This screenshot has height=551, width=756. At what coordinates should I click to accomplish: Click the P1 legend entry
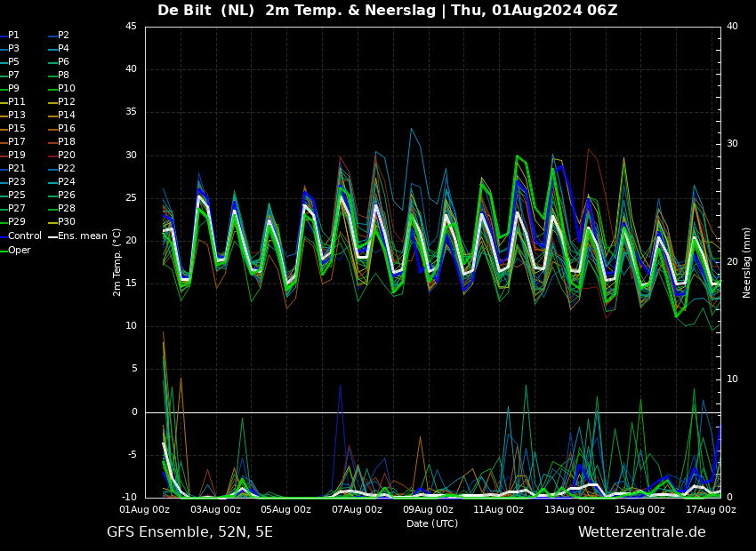click(x=13, y=36)
